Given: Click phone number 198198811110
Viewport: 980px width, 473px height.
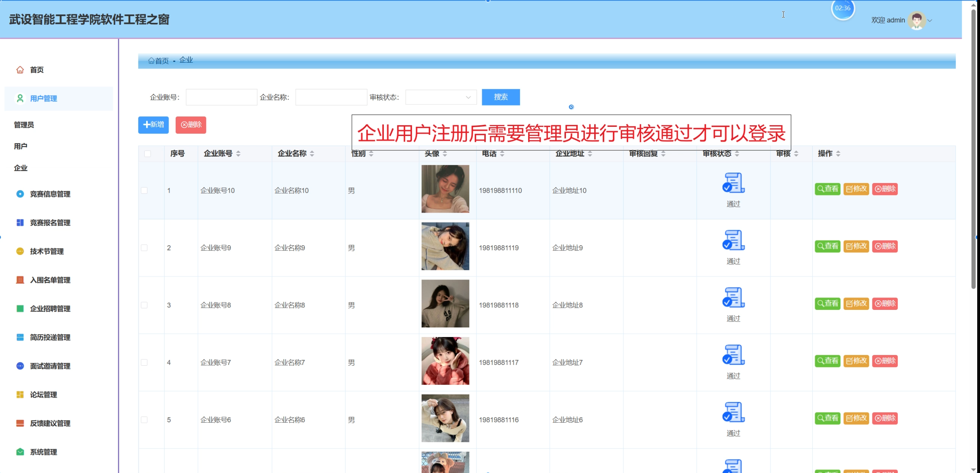Looking at the screenshot, I should [x=500, y=191].
